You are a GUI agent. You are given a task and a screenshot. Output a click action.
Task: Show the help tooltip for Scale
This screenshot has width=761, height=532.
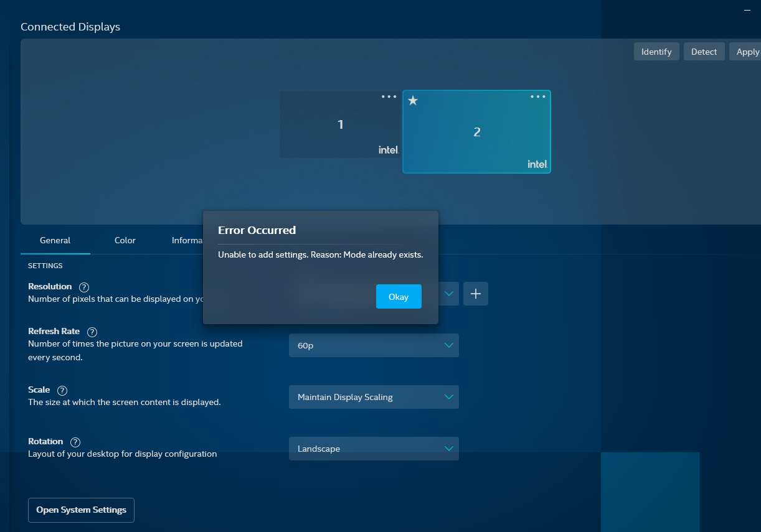coord(62,391)
